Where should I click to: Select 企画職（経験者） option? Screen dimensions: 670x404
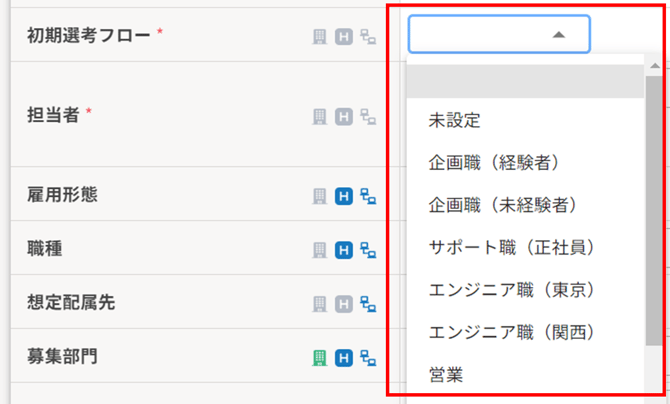pos(493,162)
